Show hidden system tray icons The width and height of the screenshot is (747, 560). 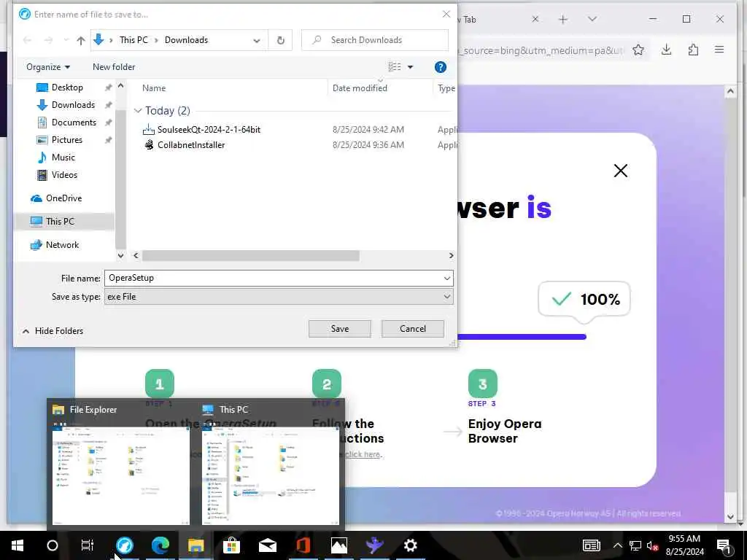tap(617, 545)
